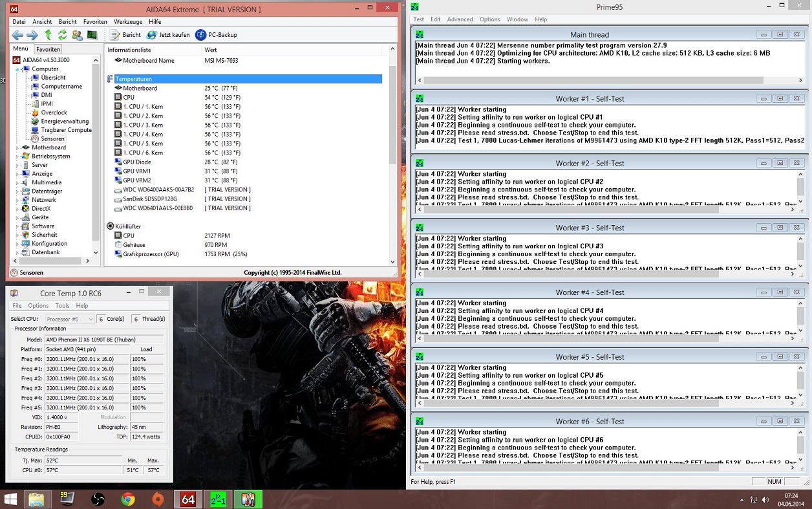Expand the Datenträger tree node
The height and width of the screenshot is (509, 812).
point(18,191)
